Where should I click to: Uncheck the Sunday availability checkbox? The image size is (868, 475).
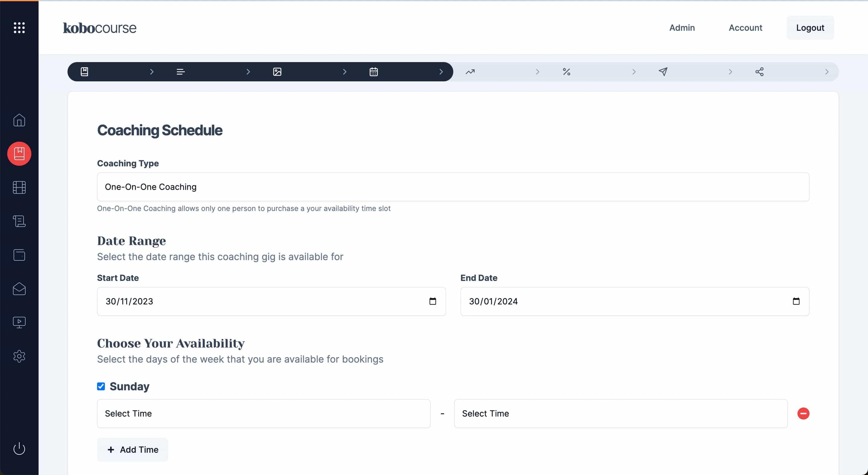pyautogui.click(x=101, y=386)
